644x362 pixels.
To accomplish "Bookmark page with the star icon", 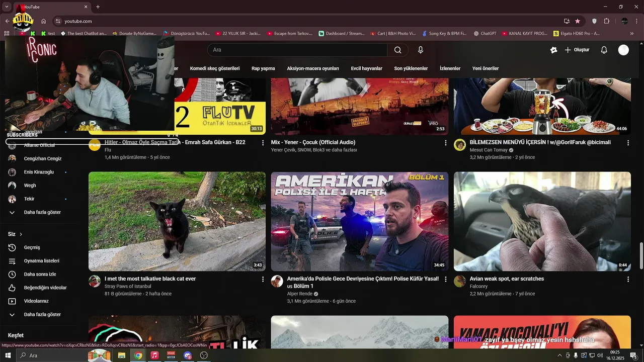I will pos(578,21).
